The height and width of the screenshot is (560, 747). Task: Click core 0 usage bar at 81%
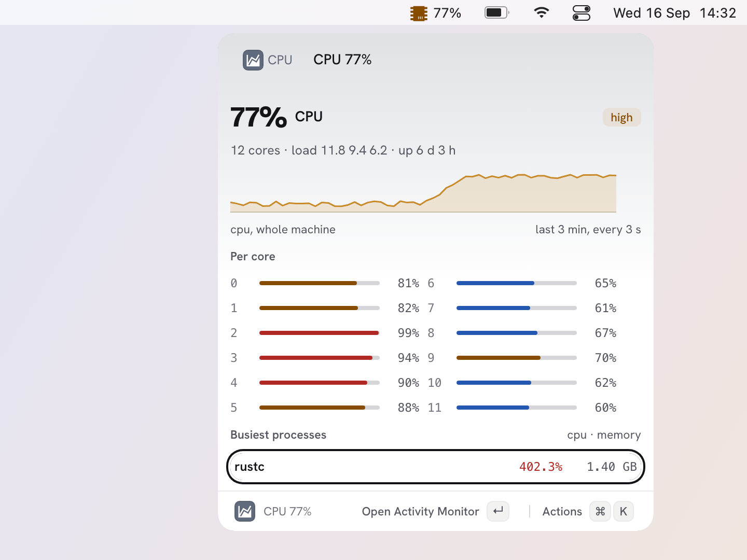tap(320, 283)
